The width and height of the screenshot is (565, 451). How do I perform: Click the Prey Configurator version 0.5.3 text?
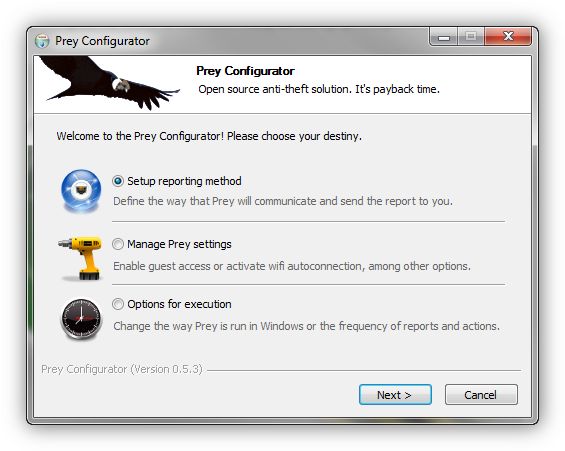[122, 369]
